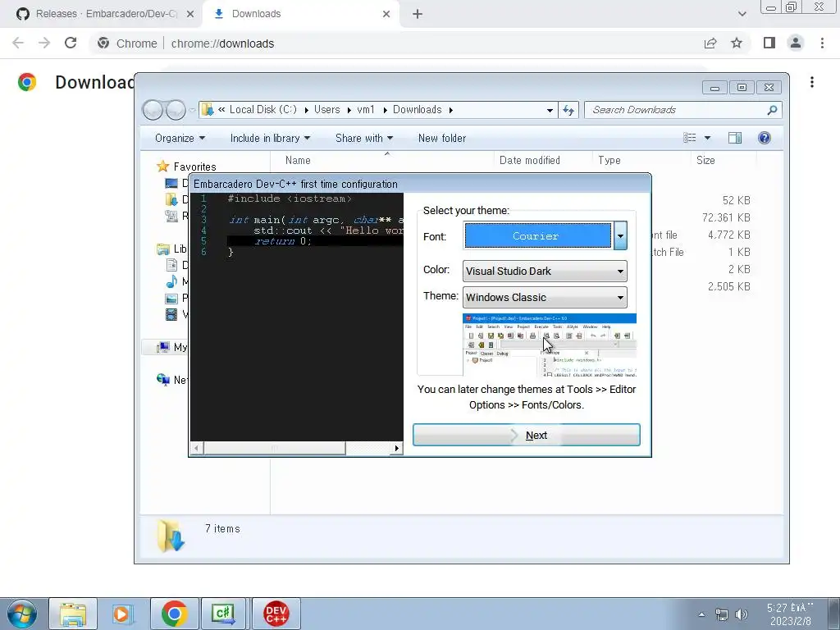
Task: Open a new Chrome tab
Action: pyautogui.click(x=418, y=15)
